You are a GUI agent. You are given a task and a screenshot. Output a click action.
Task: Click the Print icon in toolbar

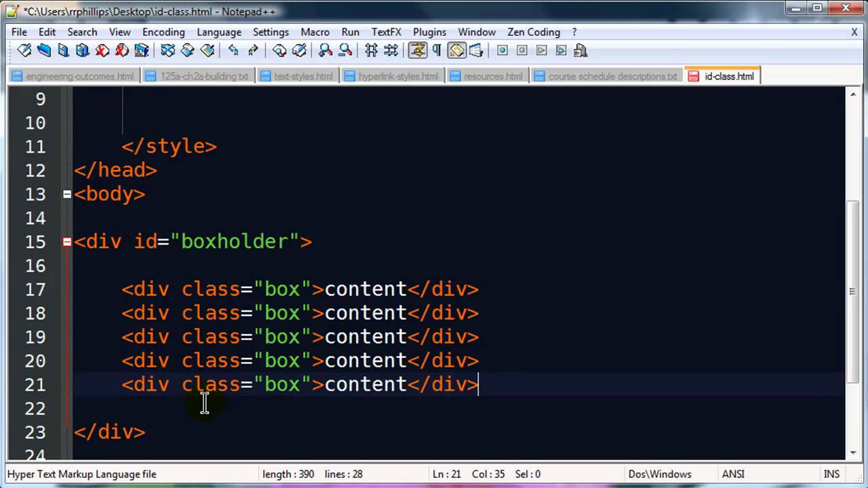(141, 50)
